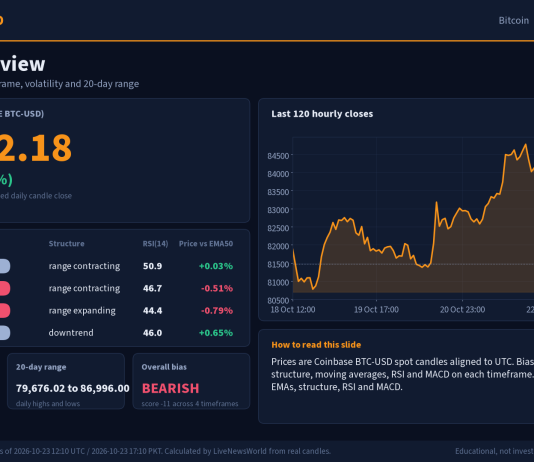534x462 pixels.
Task: Click the +0.65% EMA50 value
Action: (216, 333)
